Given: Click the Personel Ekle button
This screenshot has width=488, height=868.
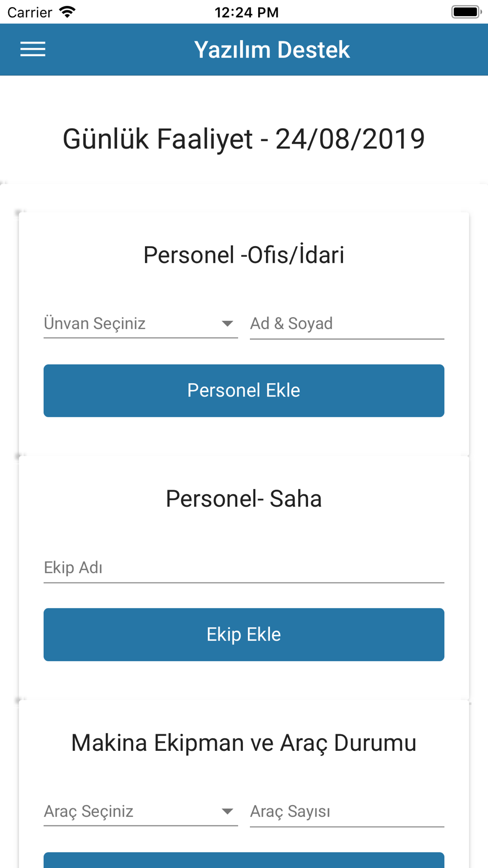Looking at the screenshot, I should [x=244, y=391].
